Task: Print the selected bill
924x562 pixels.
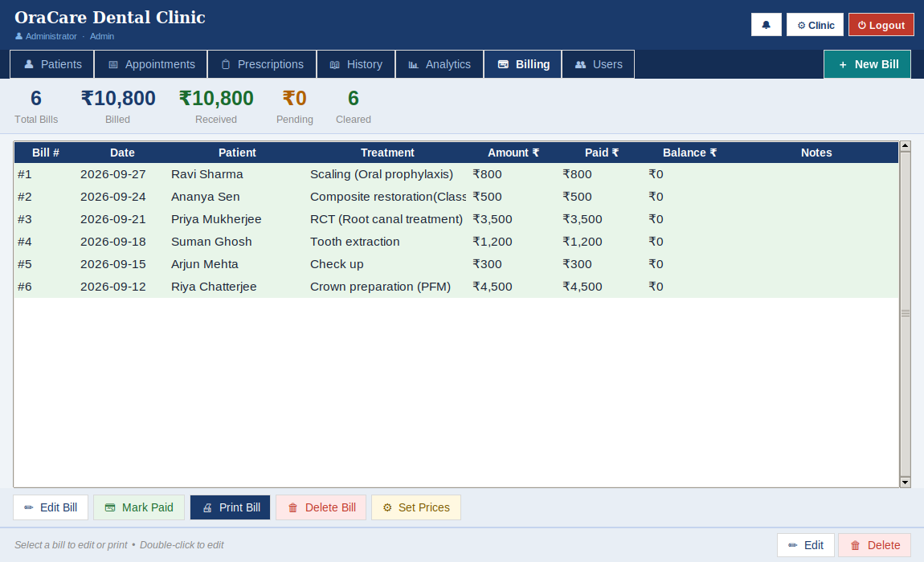Action: click(x=231, y=507)
